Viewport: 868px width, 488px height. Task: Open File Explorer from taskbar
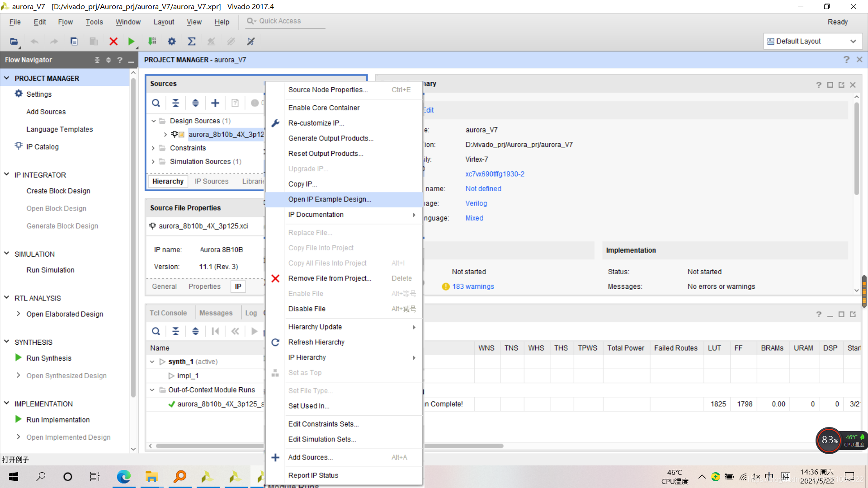point(151,476)
